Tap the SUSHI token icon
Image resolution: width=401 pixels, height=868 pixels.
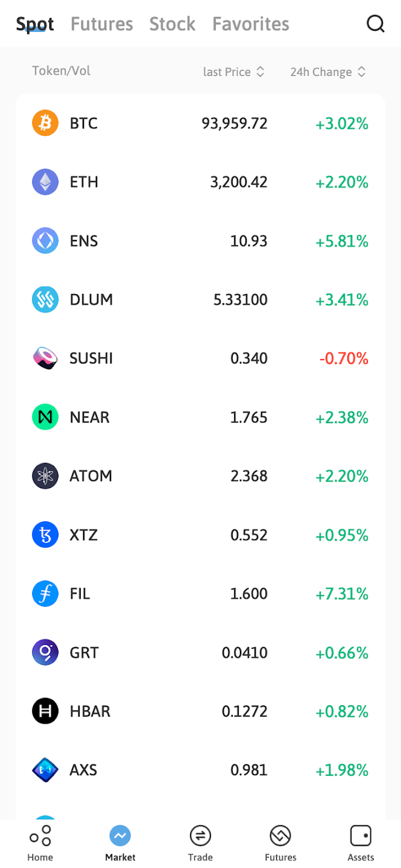[45, 358]
